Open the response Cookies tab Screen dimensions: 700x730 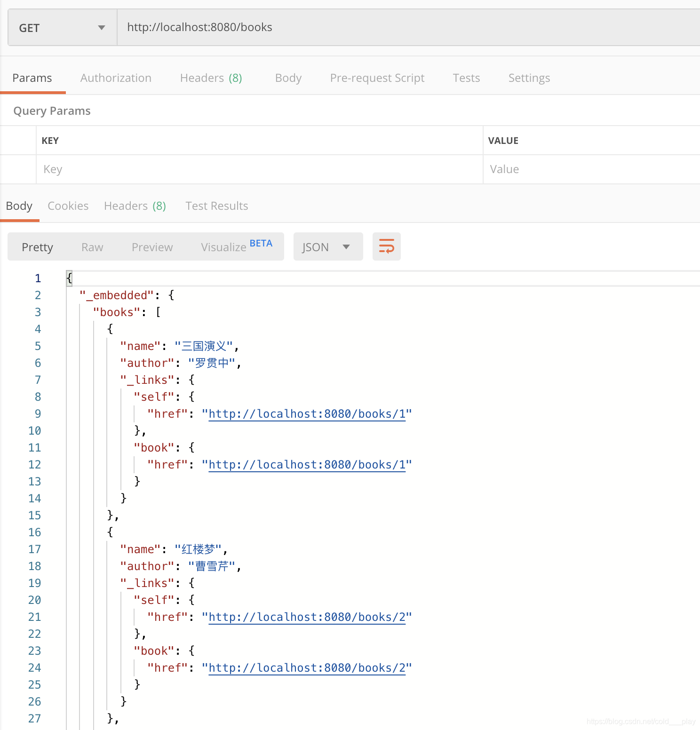click(x=68, y=206)
